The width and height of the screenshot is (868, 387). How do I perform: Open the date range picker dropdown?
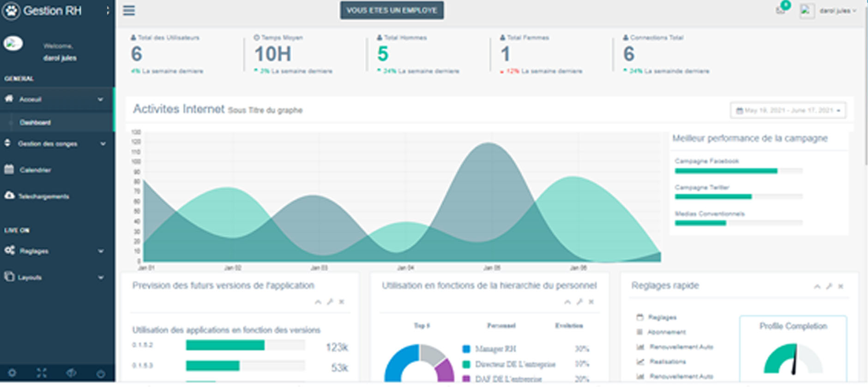pos(788,110)
